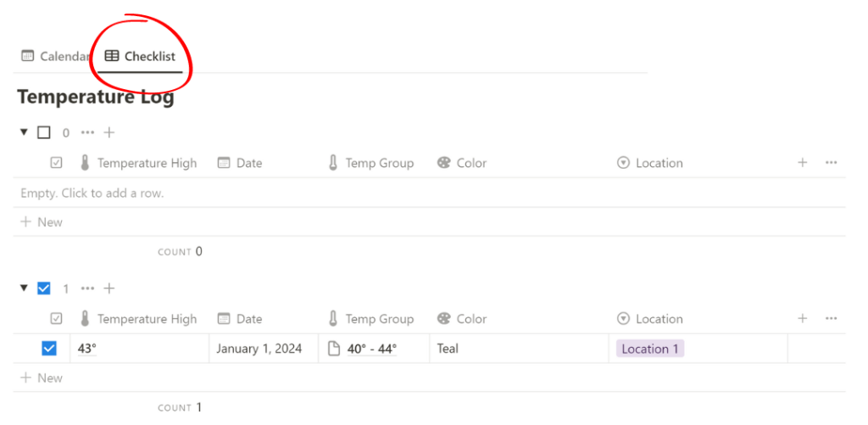The height and width of the screenshot is (425, 868).
Task: Click the purple Location 1 tag
Action: point(650,349)
